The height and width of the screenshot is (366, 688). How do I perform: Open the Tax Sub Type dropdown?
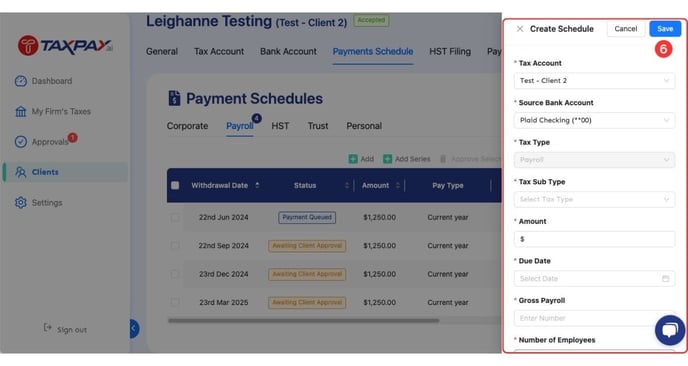pos(594,199)
